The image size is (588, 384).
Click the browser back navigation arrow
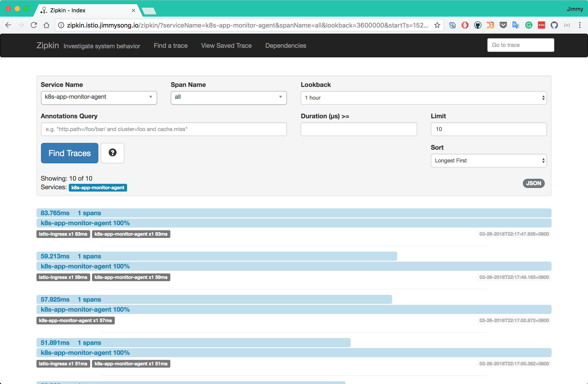[x=9, y=24]
